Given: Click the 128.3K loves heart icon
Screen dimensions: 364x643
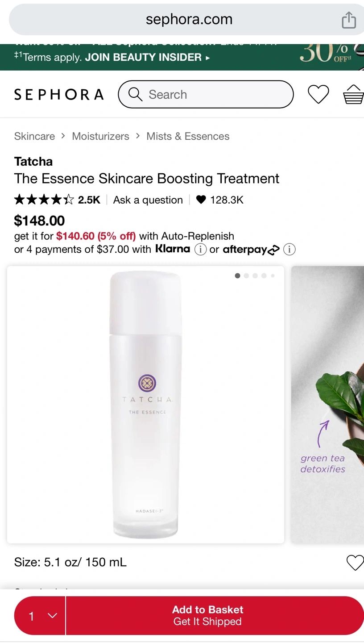Looking at the screenshot, I should coord(201,200).
